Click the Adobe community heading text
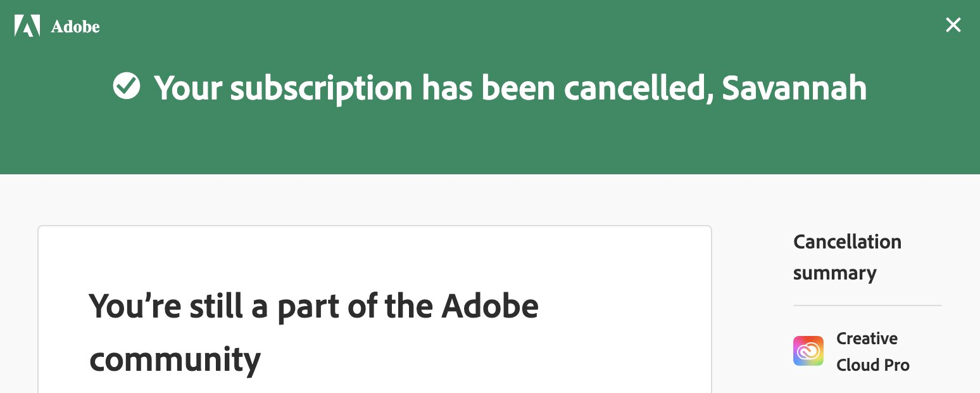 pyautogui.click(x=313, y=332)
